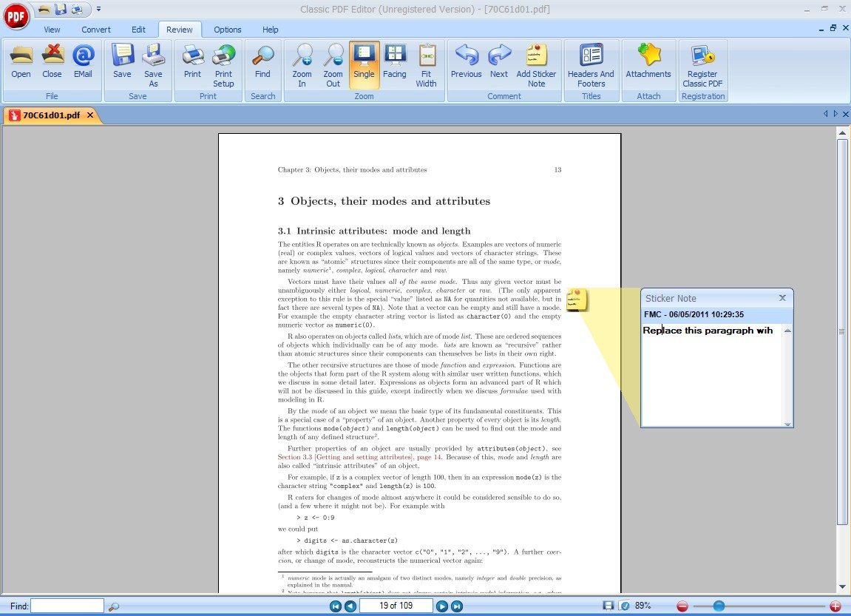Follow the Section 3.3 Getting and setting attributes link

click(x=359, y=457)
